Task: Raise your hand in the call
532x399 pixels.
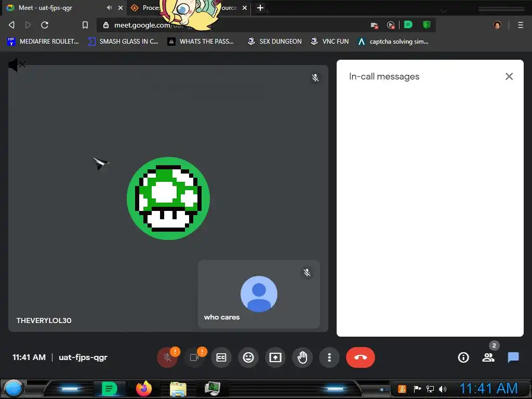Action: click(302, 357)
